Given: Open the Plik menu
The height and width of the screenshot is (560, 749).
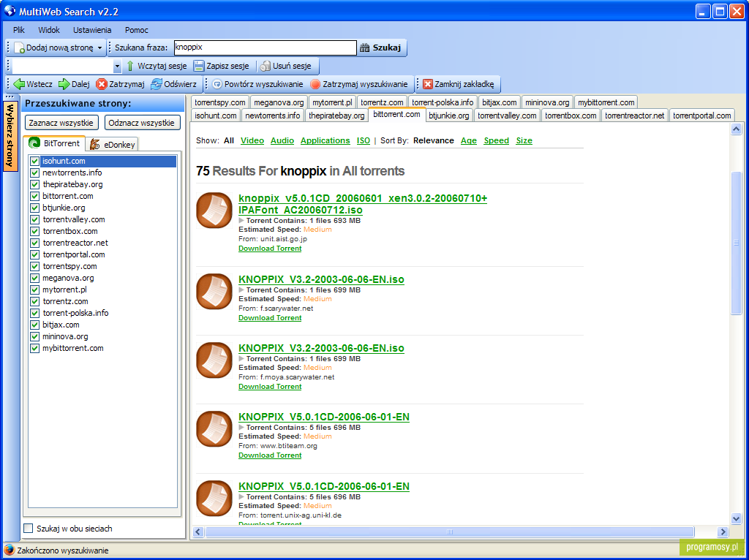Looking at the screenshot, I should tap(19, 30).
